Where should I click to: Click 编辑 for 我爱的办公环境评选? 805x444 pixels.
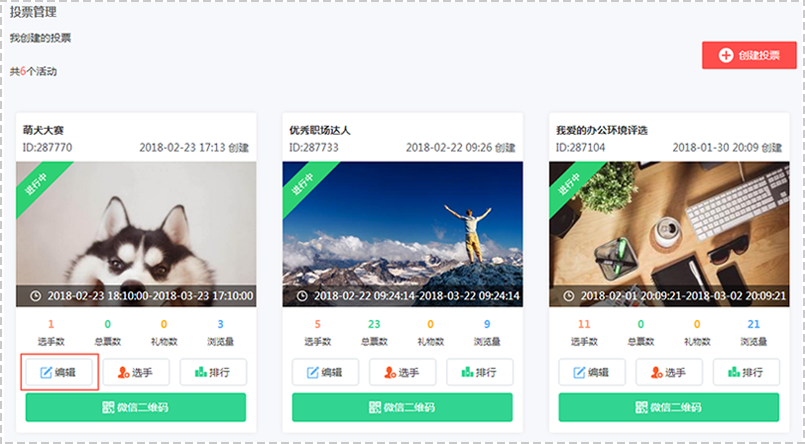coord(592,372)
